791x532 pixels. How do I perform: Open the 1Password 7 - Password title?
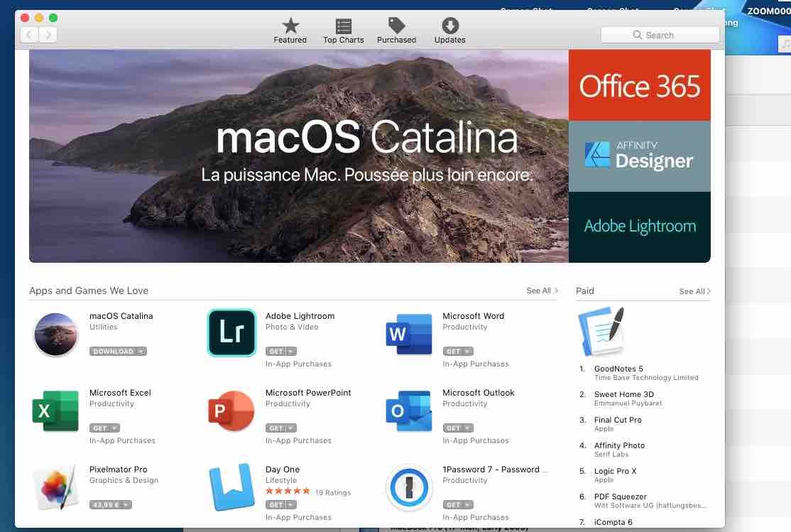494,469
